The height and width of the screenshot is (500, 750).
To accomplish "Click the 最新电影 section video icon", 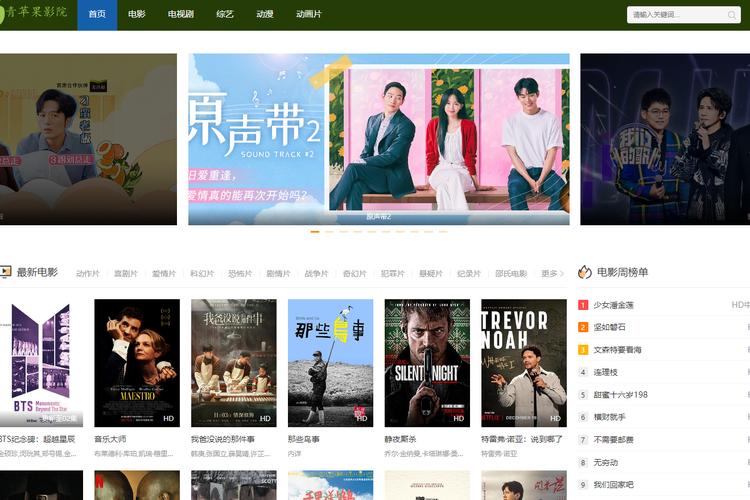I will pos(5,272).
